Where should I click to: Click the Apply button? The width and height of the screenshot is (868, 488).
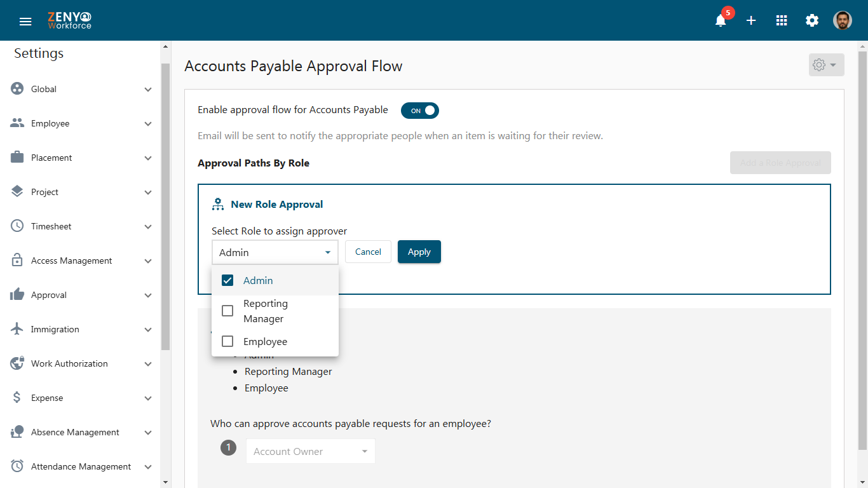(419, 252)
